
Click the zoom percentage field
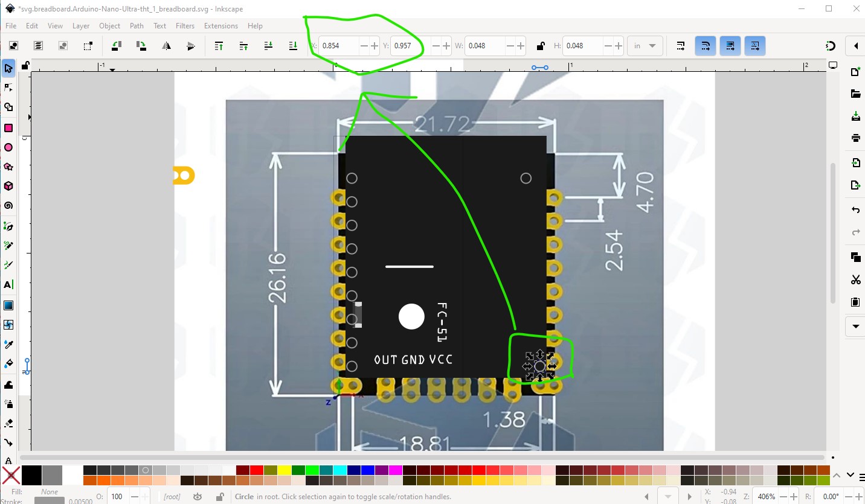(x=766, y=497)
